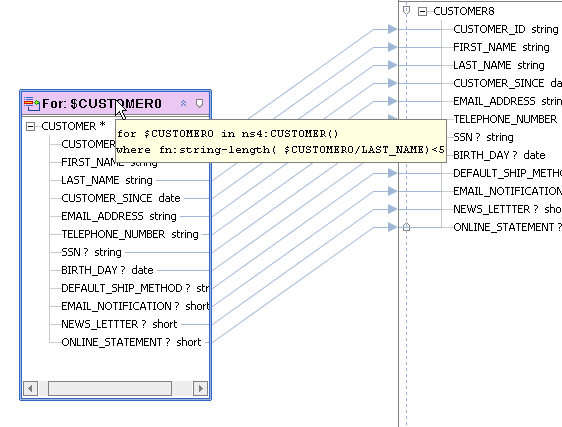Click the mapping arrowhead into FIRST_NAME

click(x=392, y=47)
